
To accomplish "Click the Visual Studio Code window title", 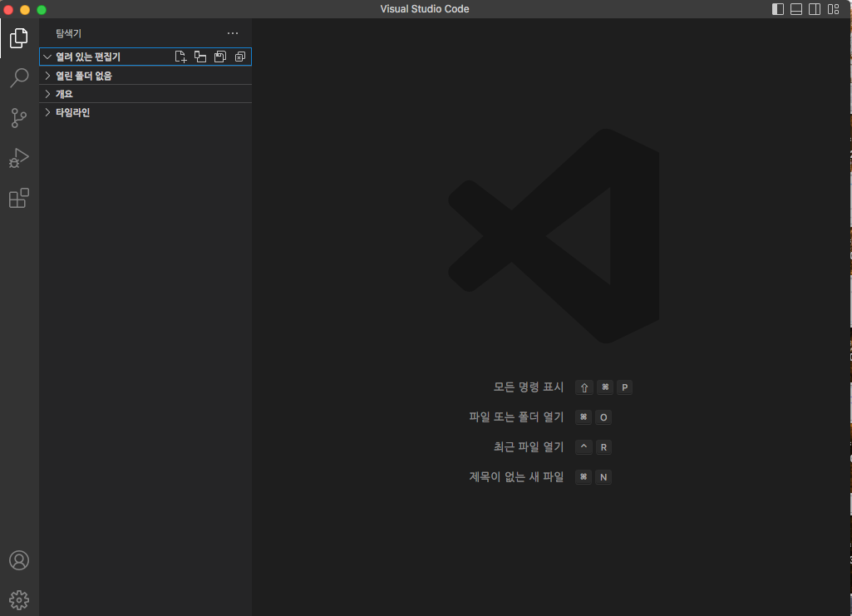I will tap(425, 8).
